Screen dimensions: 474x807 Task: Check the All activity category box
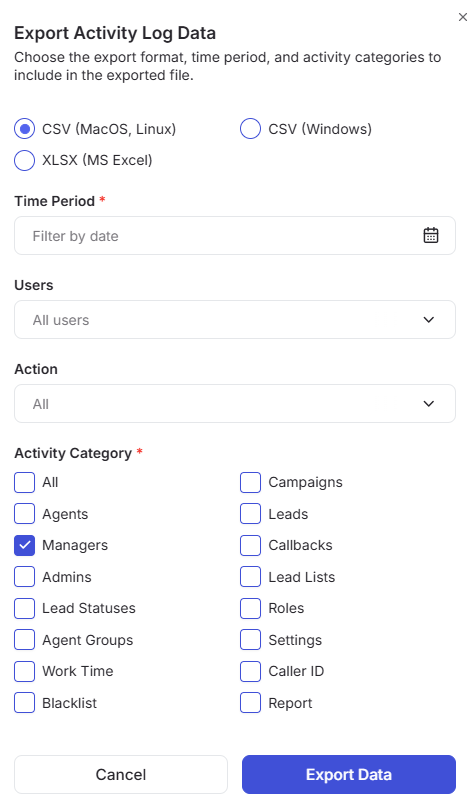[x=24, y=483]
